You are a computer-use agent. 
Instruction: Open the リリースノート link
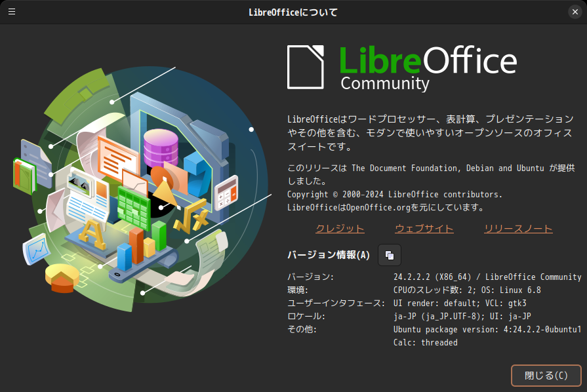[518, 229]
